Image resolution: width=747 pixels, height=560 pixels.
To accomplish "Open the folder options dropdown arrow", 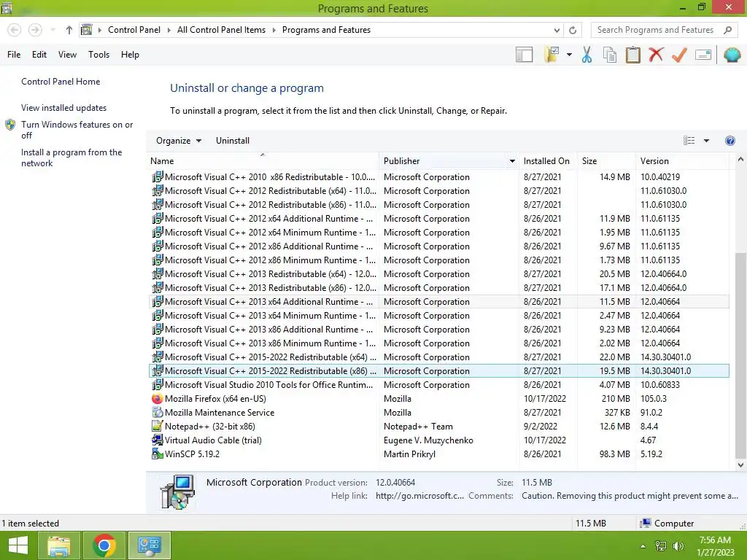I will (569, 55).
